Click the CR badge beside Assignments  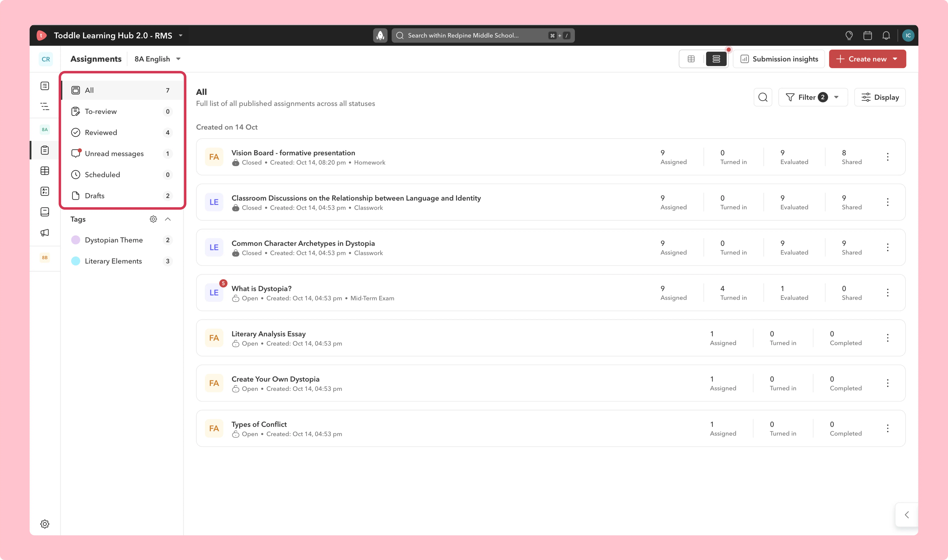coord(46,59)
